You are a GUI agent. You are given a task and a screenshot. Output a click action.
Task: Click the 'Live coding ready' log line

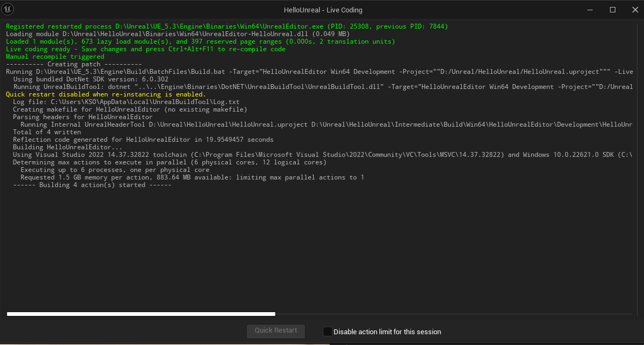click(x=145, y=49)
